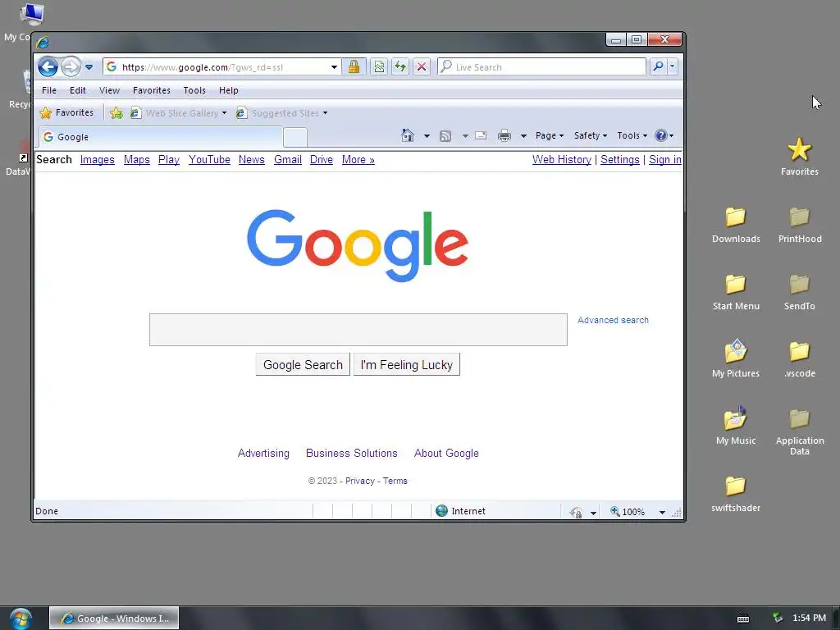Image resolution: width=840 pixels, height=630 pixels.
Task: Open the Tools command bar menu
Action: coord(632,135)
